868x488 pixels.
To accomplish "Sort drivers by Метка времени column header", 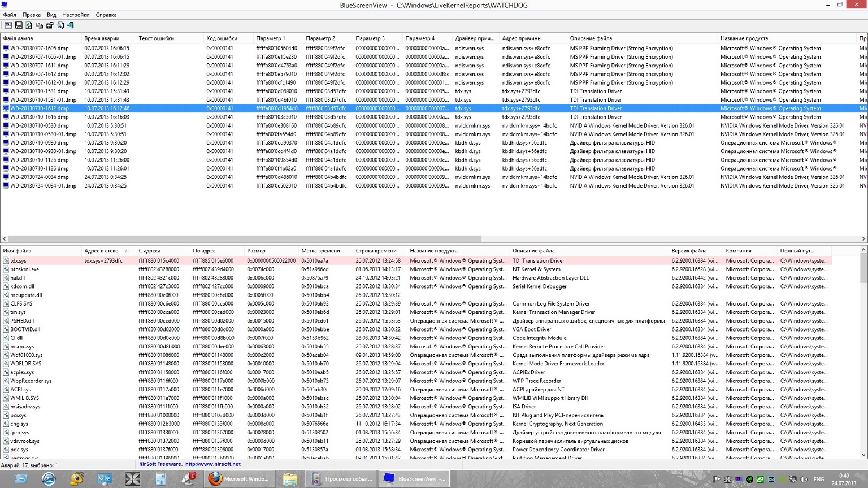I will 325,251.
